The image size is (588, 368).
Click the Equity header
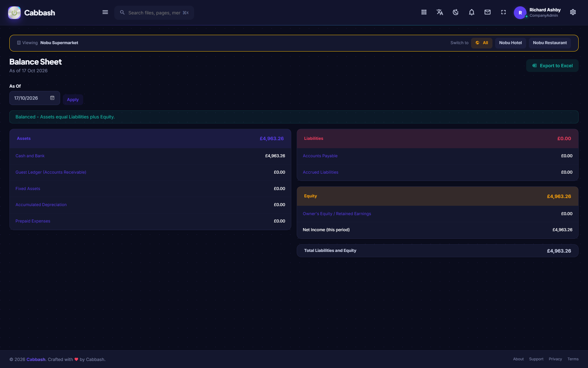(438, 196)
